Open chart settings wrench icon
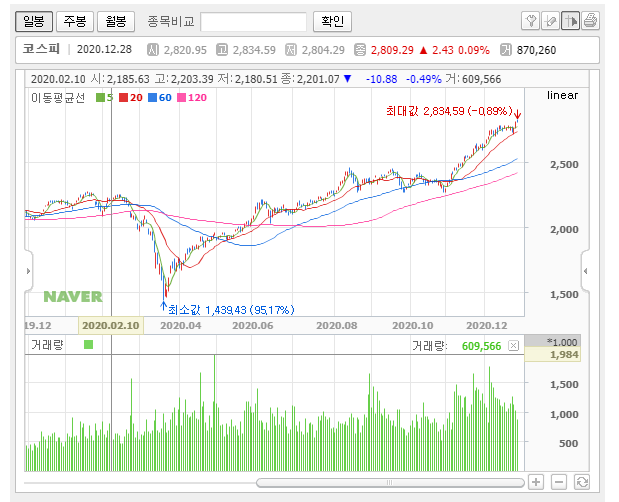This screenshot has height=502, width=619. [x=531, y=21]
